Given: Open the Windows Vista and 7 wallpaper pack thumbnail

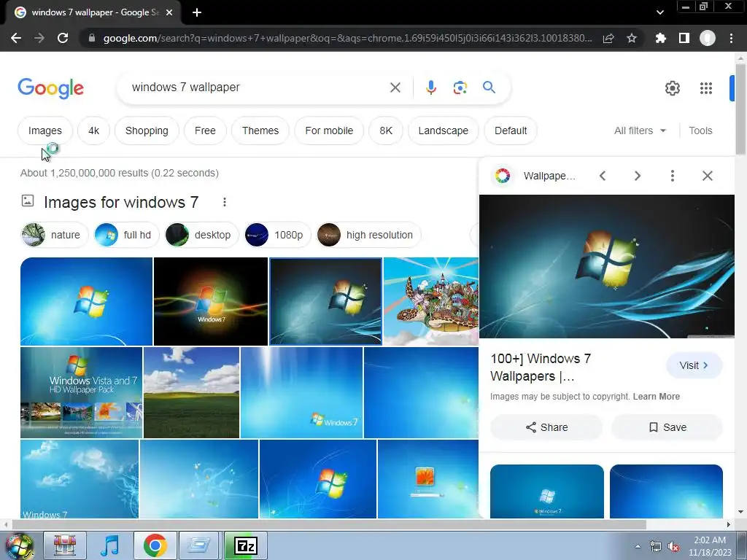Looking at the screenshot, I should click(82, 392).
